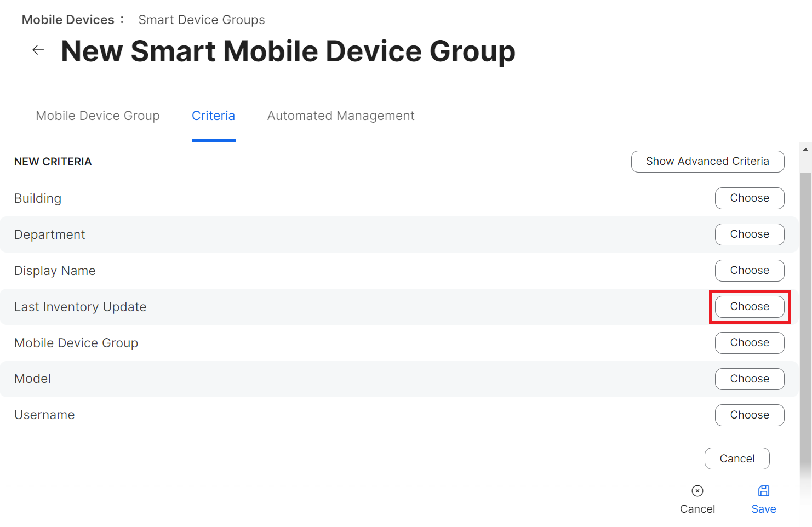Choose the Username criteria
Viewport: 812px width, 527px height.
[x=749, y=415]
